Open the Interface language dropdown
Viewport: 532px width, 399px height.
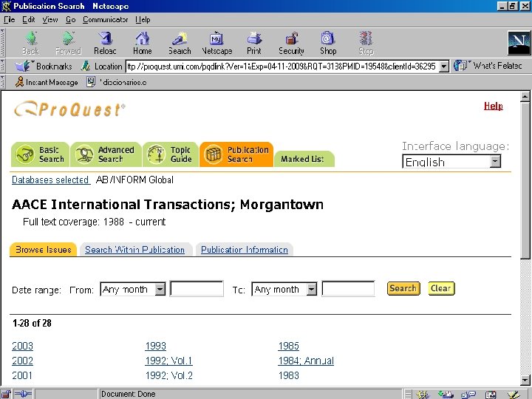pos(451,162)
